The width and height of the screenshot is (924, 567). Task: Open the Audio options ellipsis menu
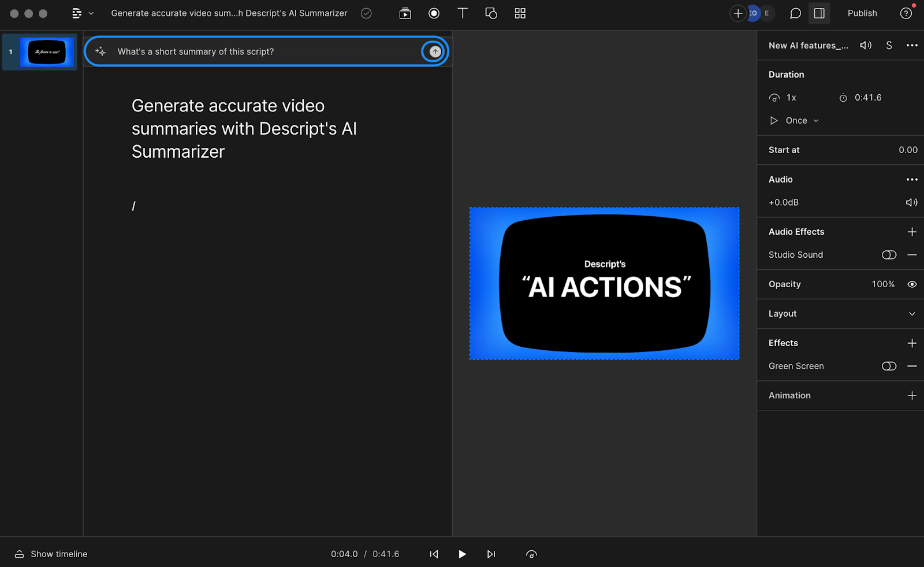click(912, 179)
